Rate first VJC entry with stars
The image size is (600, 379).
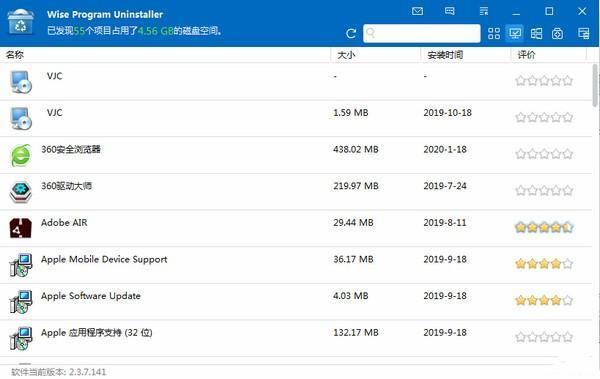tap(544, 80)
